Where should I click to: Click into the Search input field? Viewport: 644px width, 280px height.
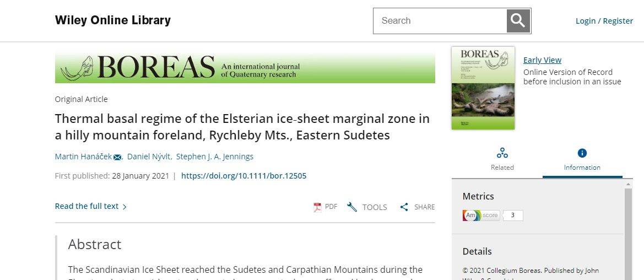click(x=440, y=21)
